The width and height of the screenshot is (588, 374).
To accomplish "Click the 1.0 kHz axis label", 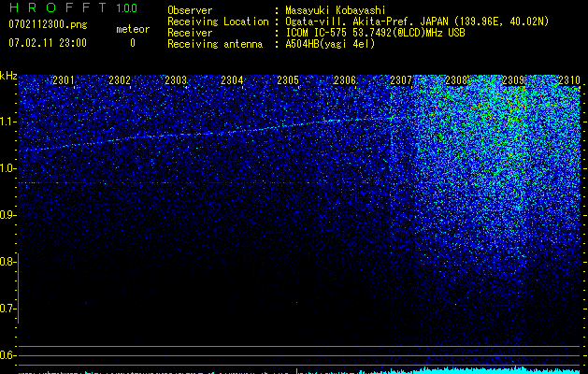I will click(8, 168).
